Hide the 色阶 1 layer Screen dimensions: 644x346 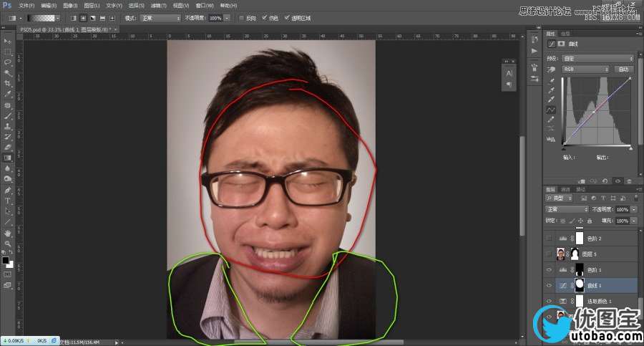pos(549,269)
